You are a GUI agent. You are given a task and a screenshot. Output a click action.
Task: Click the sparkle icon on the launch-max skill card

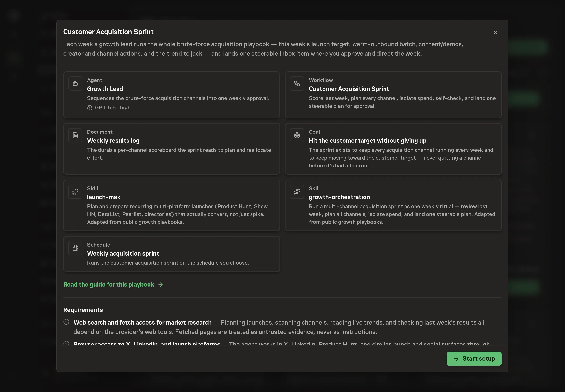click(75, 192)
